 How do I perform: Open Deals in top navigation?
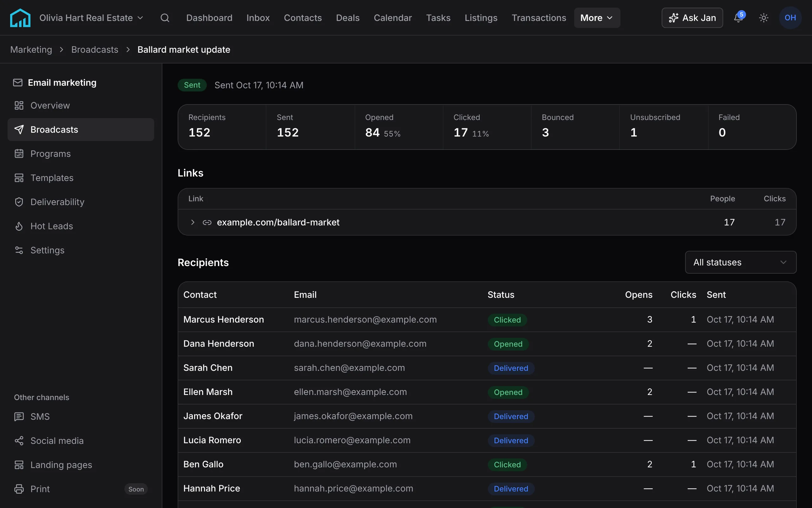pyautogui.click(x=348, y=18)
